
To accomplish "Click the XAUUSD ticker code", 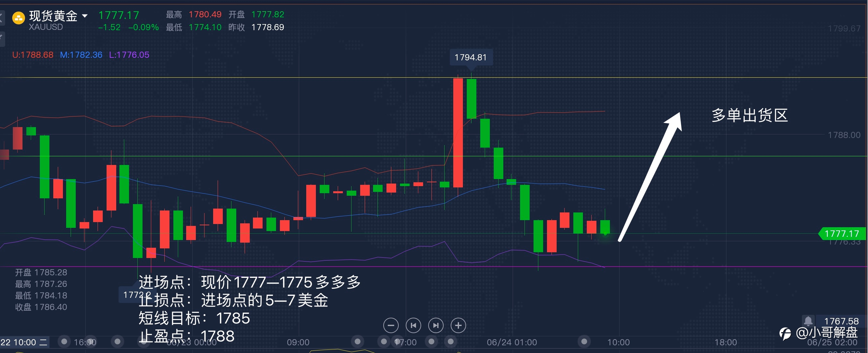I will pyautogui.click(x=46, y=27).
